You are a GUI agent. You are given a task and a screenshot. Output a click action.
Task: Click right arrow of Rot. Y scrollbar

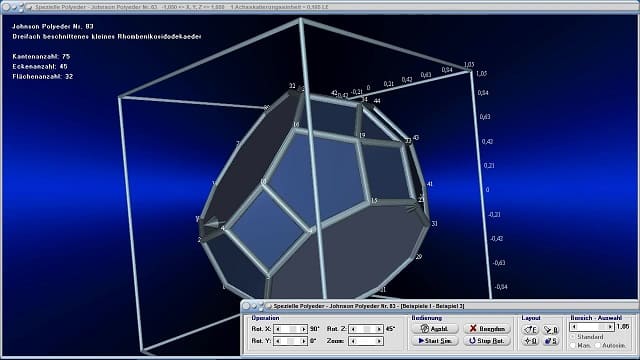point(303,341)
